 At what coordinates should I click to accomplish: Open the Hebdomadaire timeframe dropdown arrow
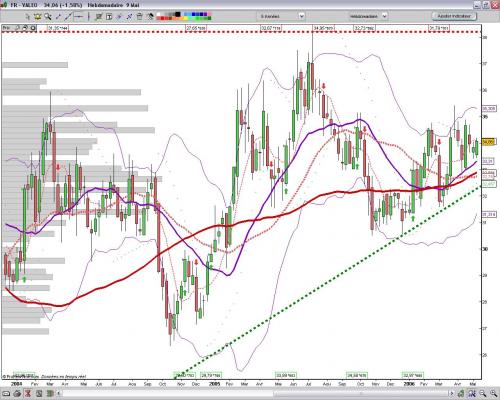(384, 16)
